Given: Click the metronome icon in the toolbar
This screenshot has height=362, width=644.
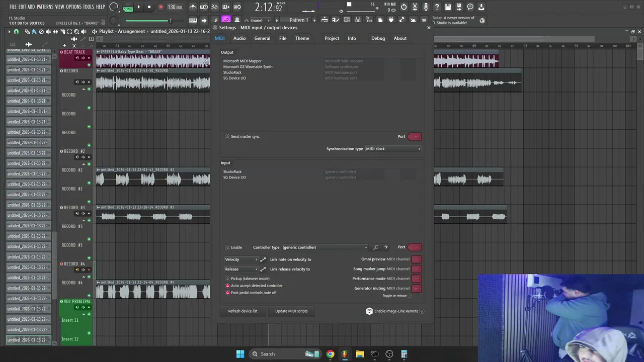Looking at the screenshot, I should pos(193,7).
